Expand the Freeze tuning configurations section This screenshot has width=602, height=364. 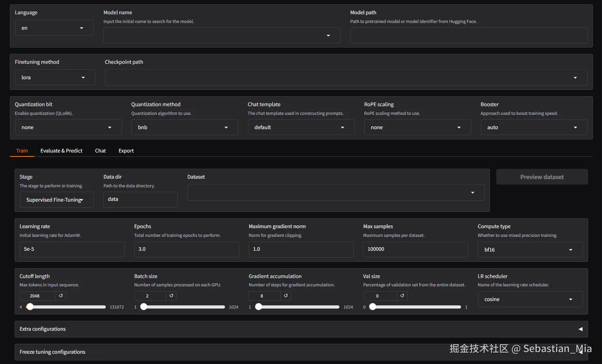point(301,352)
